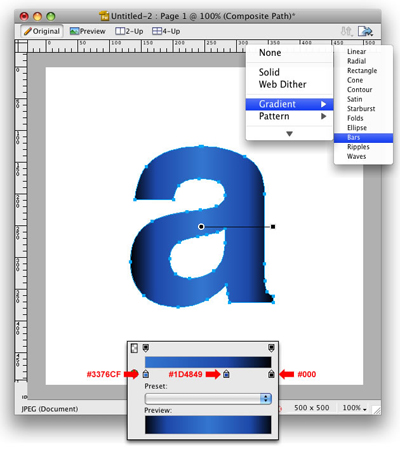Click the reverse gradient icon in popup
This screenshot has height=454, width=400.
coord(134,348)
